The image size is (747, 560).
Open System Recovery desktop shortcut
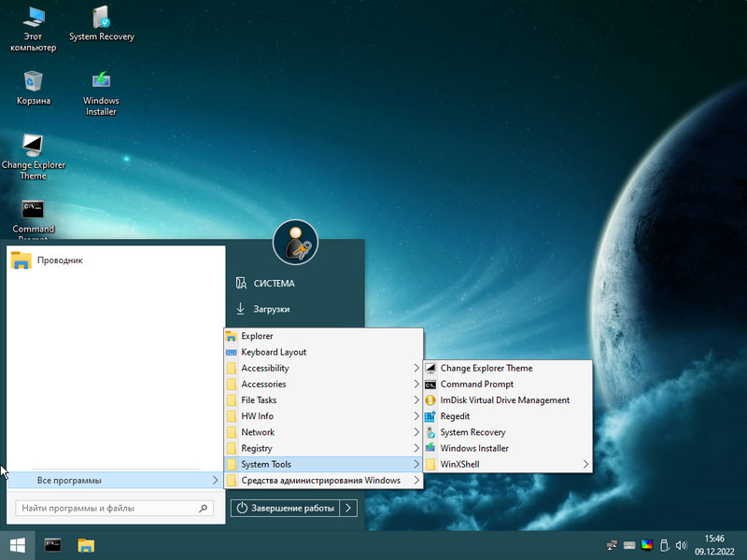(x=102, y=24)
